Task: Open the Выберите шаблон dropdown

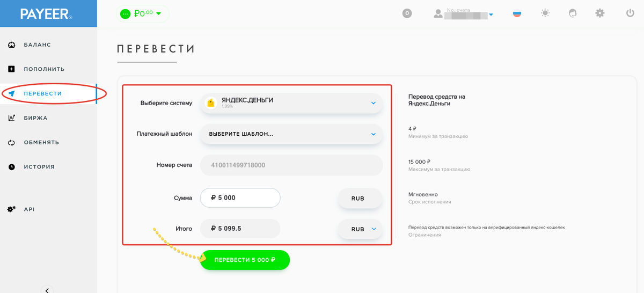Action: point(291,134)
